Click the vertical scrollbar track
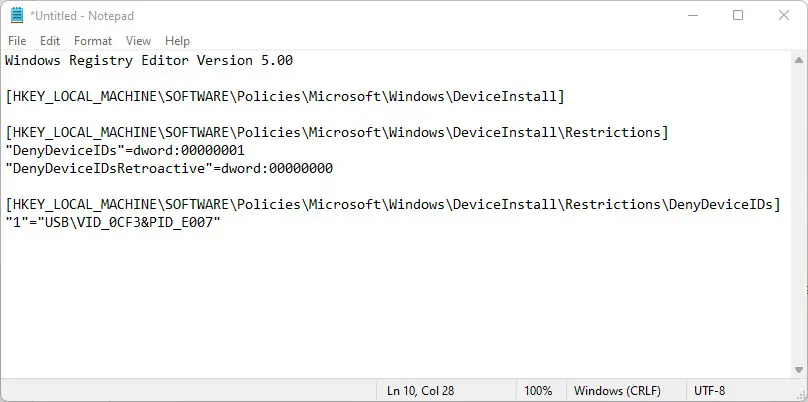The height and width of the screenshot is (402, 808). (x=799, y=215)
